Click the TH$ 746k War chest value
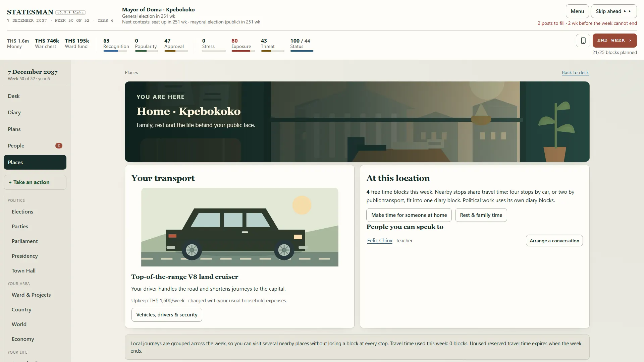This screenshot has width=644, height=362. pyautogui.click(x=47, y=41)
